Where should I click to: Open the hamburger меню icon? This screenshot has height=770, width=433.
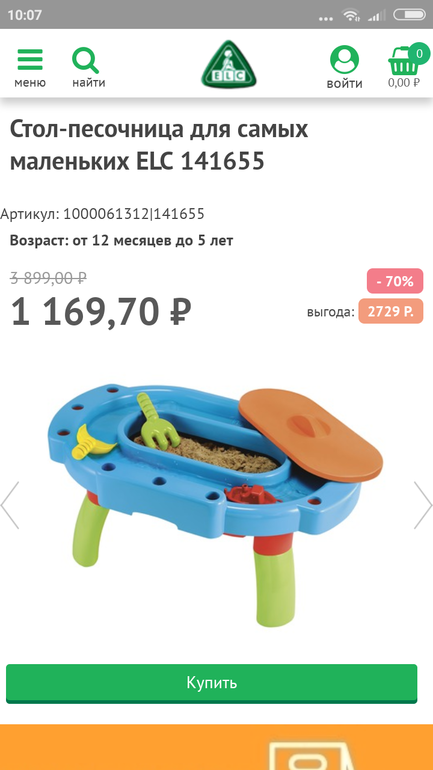(x=30, y=59)
